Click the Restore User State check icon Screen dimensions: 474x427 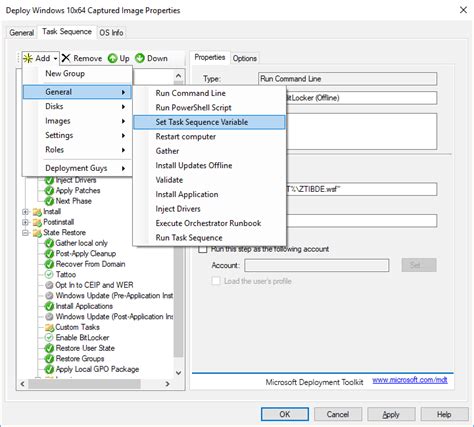click(49, 348)
